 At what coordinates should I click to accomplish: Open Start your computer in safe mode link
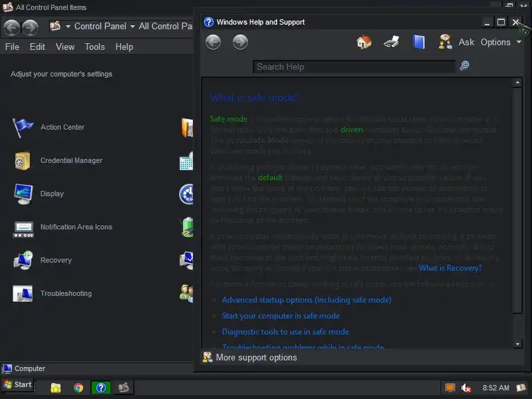pyautogui.click(x=281, y=316)
